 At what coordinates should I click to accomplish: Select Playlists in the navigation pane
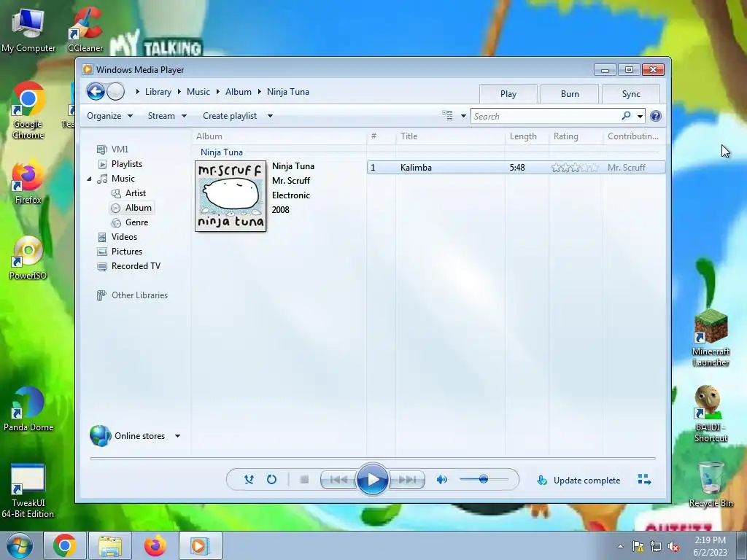click(127, 164)
